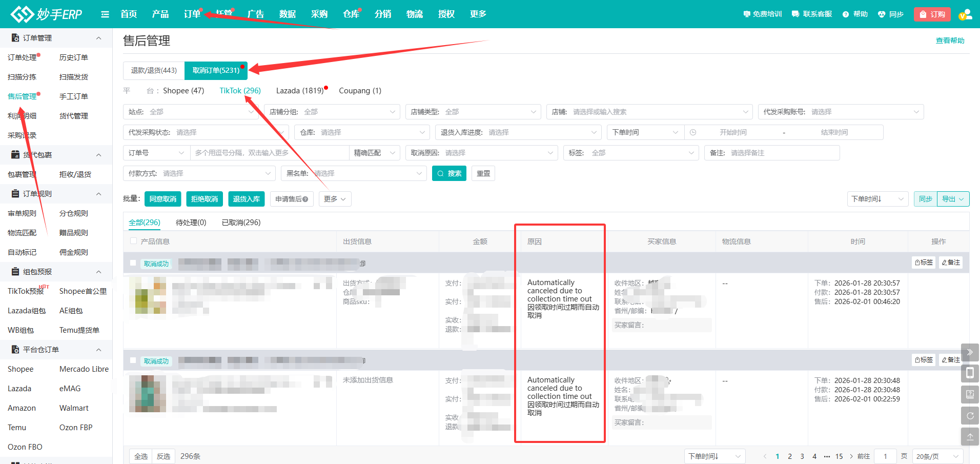980x464 pixels.
Task: Click the 前往 page number input
Action: pos(885,456)
